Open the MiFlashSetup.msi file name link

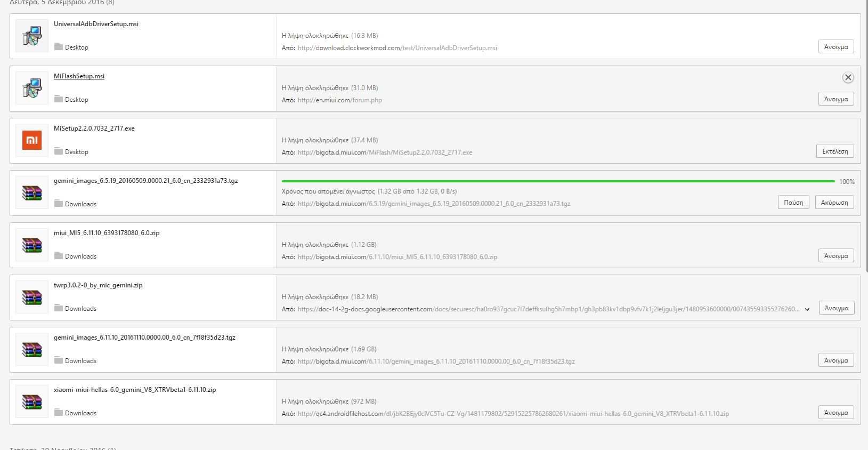(x=79, y=76)
